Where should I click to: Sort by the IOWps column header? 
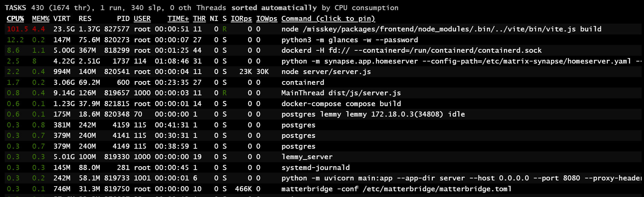pos(266,19)
